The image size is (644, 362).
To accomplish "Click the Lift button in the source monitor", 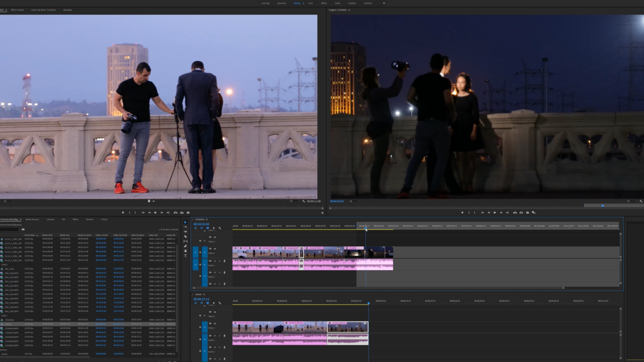I will pos(175,213).
